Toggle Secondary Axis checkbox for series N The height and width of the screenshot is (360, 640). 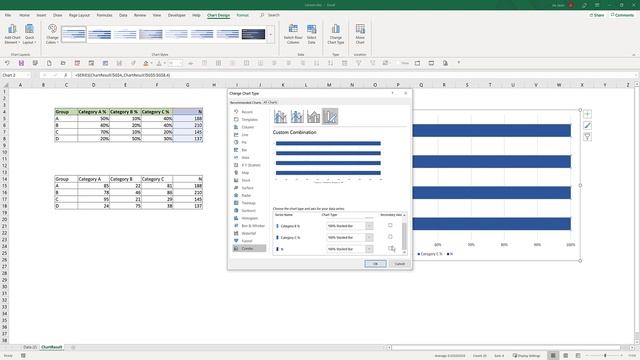click(x=390, y=248)
